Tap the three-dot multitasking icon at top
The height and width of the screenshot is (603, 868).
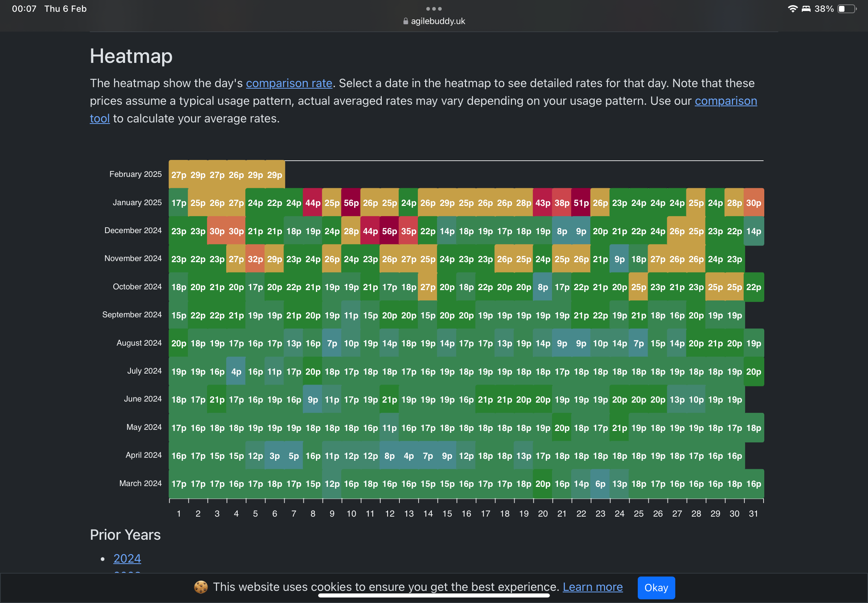pyautogui.click(x=434, y=9)
